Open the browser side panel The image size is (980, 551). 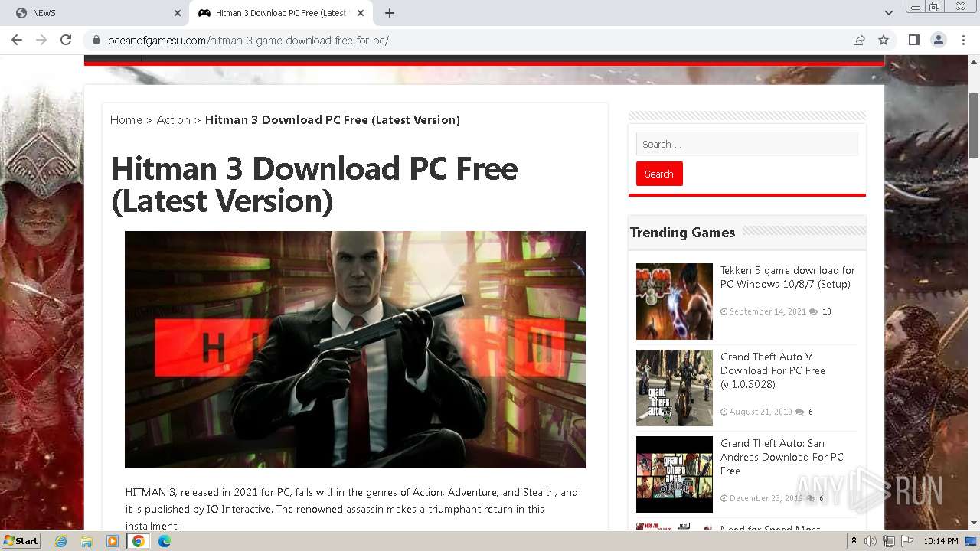[913, 40]
